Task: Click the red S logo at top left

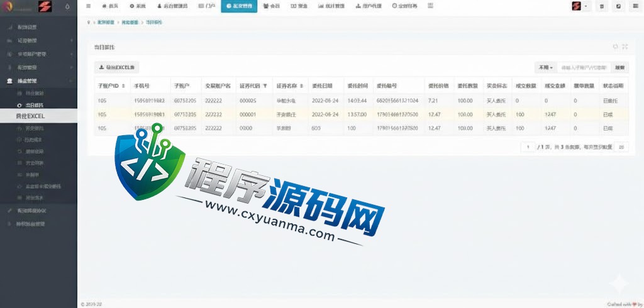Action: [45, 6]
